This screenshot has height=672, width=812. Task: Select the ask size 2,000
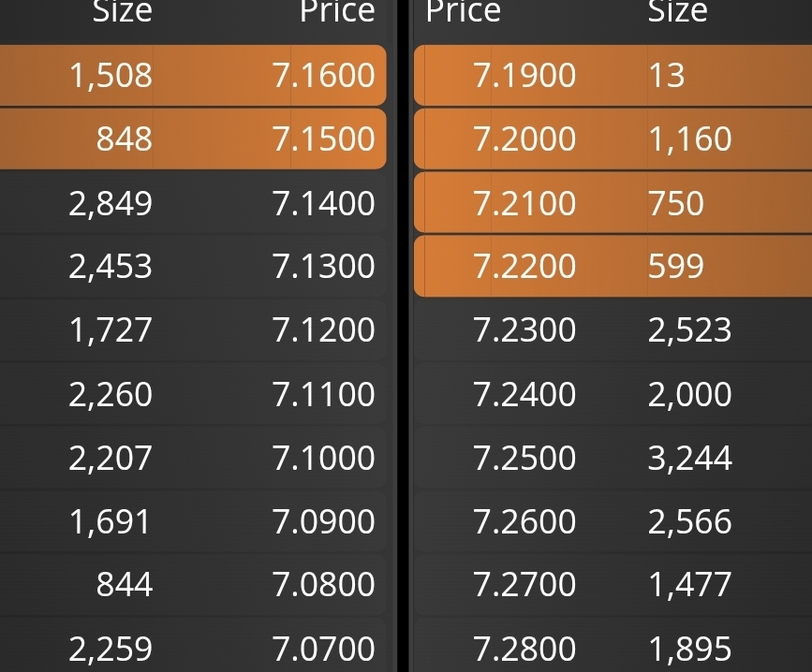pos(689,394)
